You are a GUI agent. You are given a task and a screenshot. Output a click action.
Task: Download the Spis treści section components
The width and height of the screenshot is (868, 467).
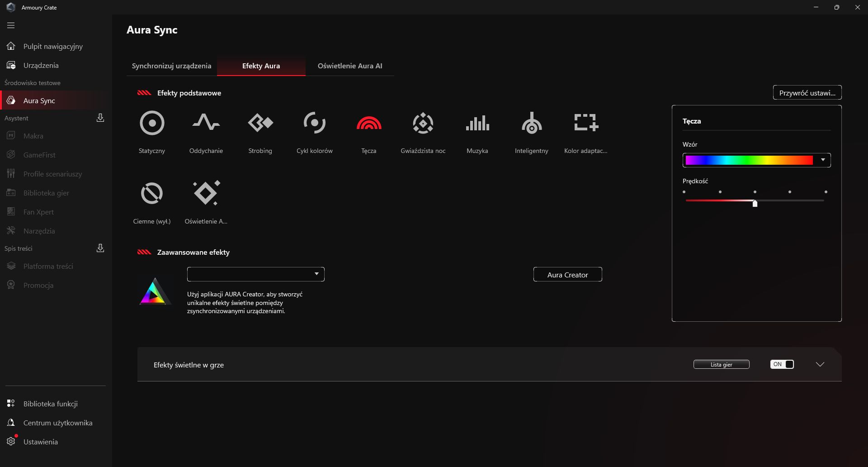(x=100, y=248)
